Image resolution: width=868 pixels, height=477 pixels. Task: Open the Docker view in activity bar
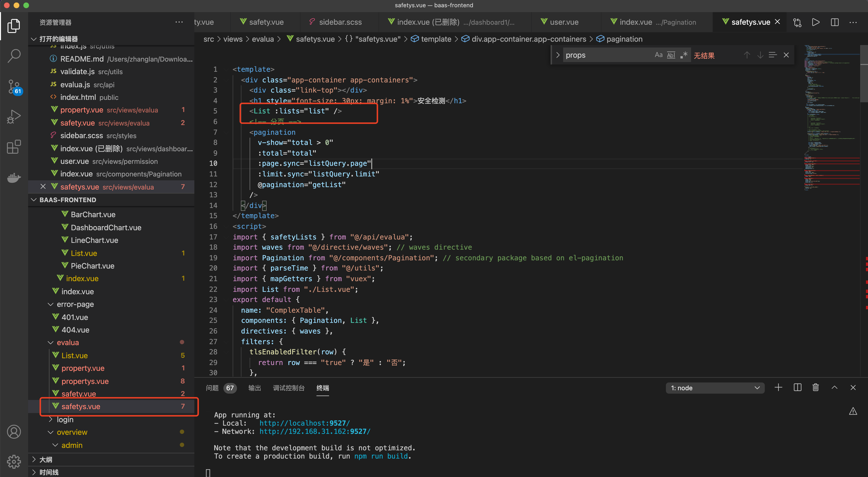point(14,177)
